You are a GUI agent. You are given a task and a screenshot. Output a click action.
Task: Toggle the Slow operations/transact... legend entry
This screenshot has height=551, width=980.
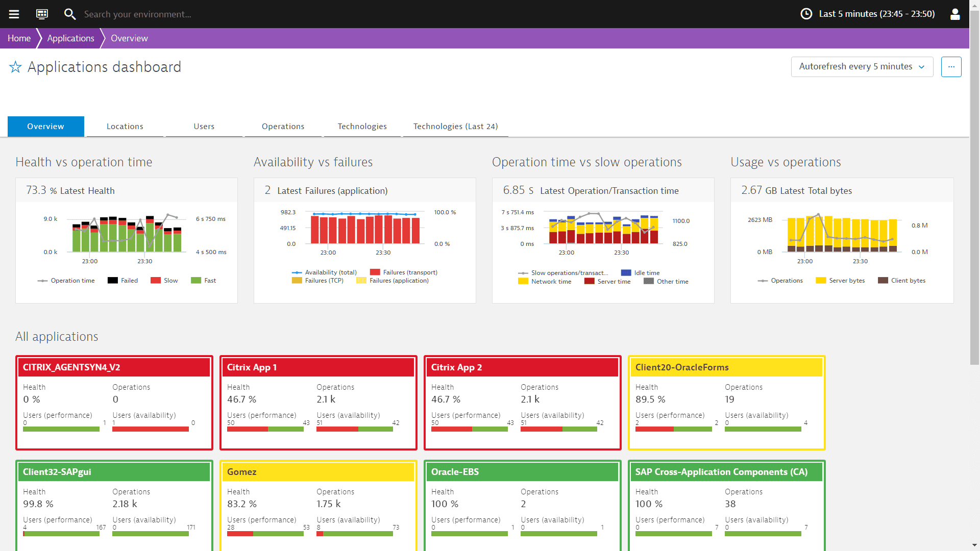pyautogui.click(x=563, y=273)
